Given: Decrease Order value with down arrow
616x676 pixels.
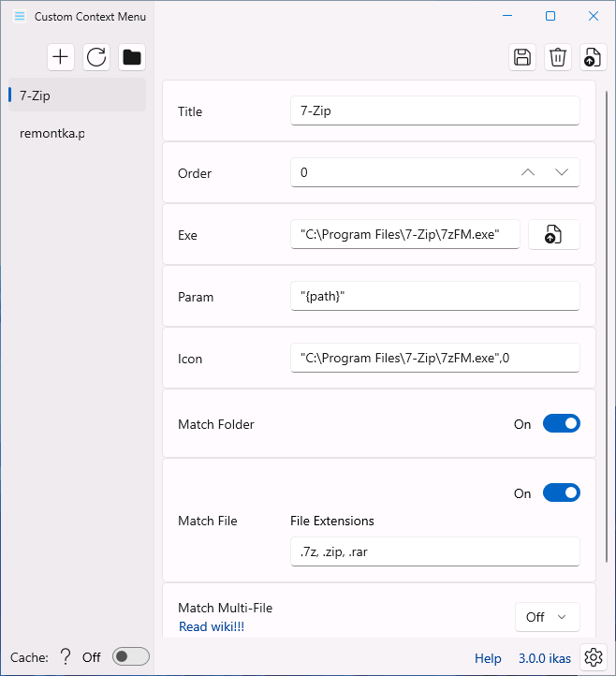Looking at the screenshot, I should 562,172.
